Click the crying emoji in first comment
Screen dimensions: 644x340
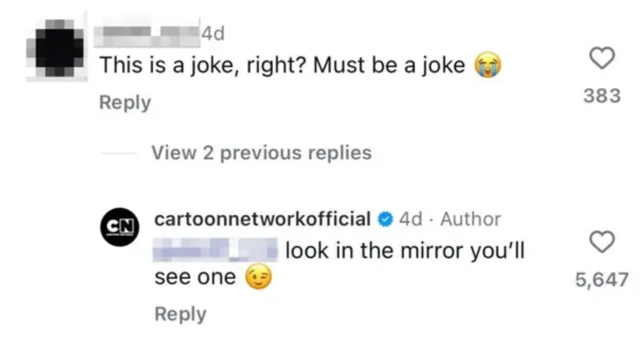tap(488, 65)
